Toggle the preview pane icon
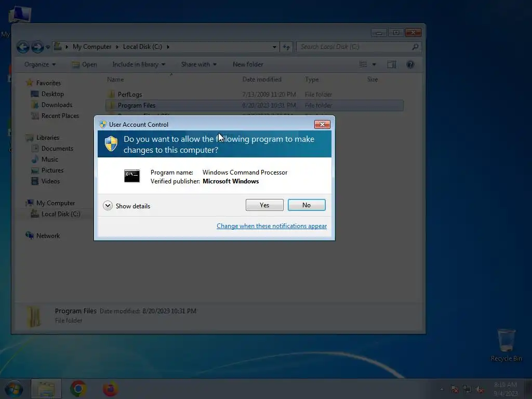532x399 pixels. (392, 64)
